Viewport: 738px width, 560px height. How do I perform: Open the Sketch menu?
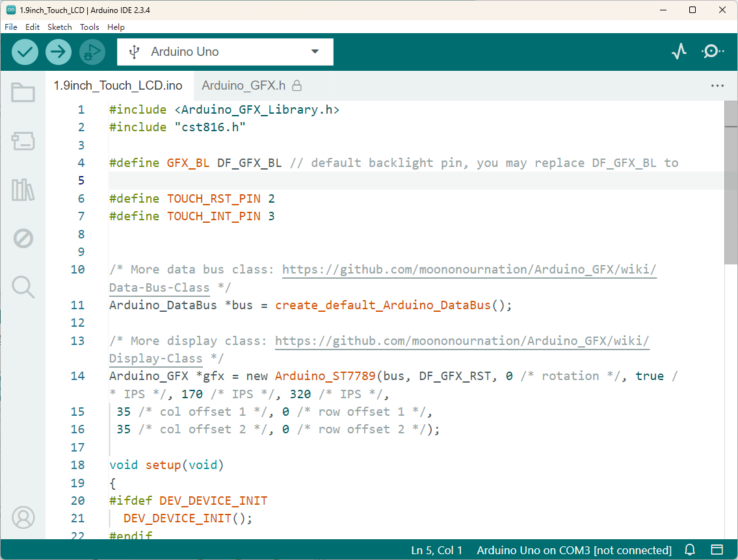60,27
